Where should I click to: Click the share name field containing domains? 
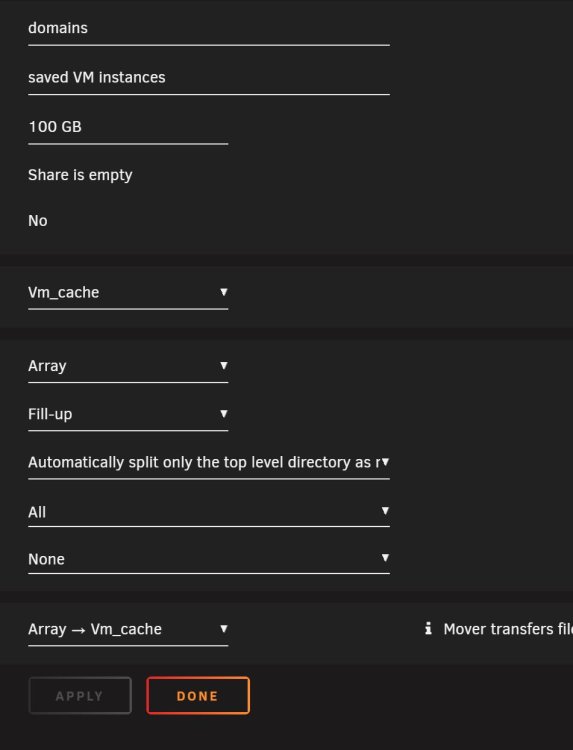coord(209,29)
